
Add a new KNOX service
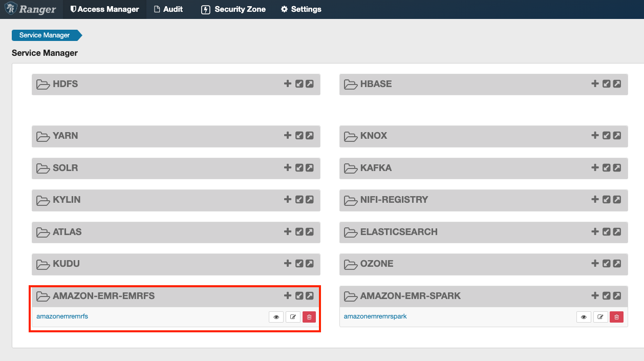tap(595, 136)
